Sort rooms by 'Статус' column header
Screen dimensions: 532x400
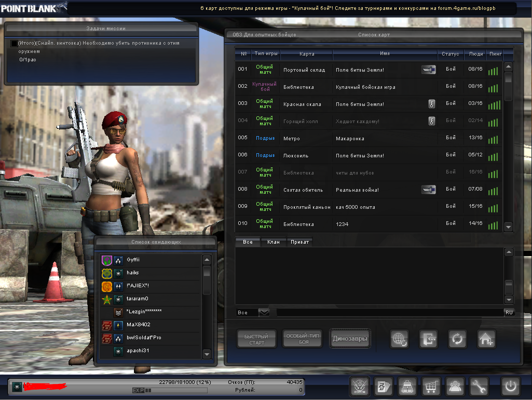pyautogui.click(x=450, y=54)
